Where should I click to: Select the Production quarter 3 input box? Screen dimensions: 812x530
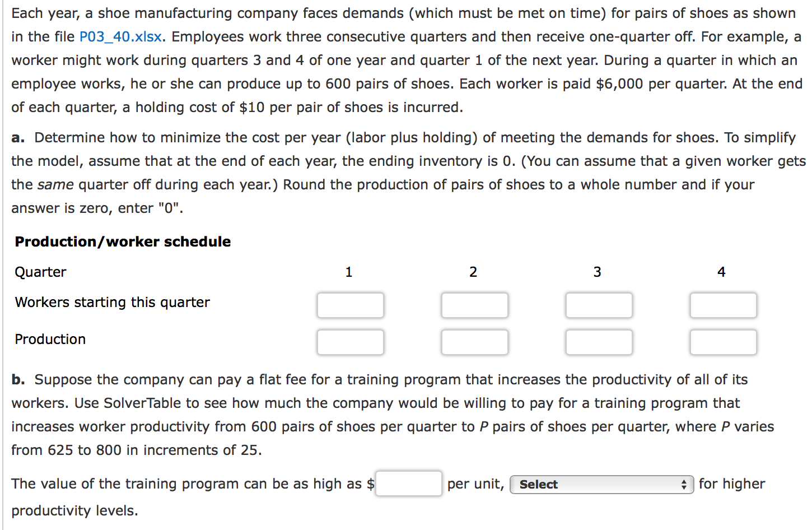tap(599, 342)
